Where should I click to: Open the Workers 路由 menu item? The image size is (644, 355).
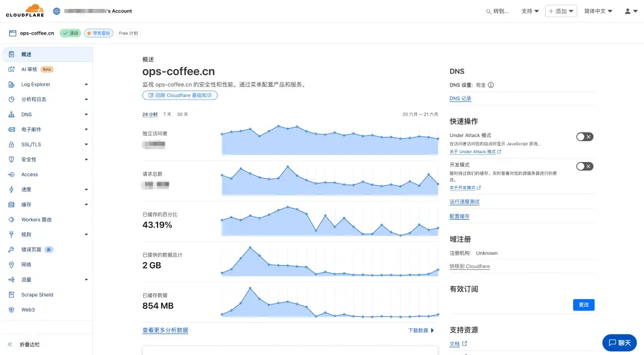tap(47, 220)
